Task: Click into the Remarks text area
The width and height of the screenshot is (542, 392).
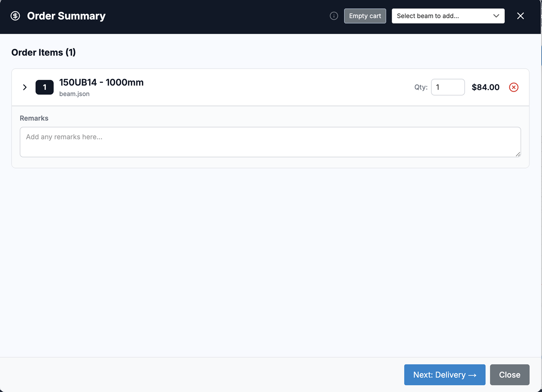Action: (270, 142)
